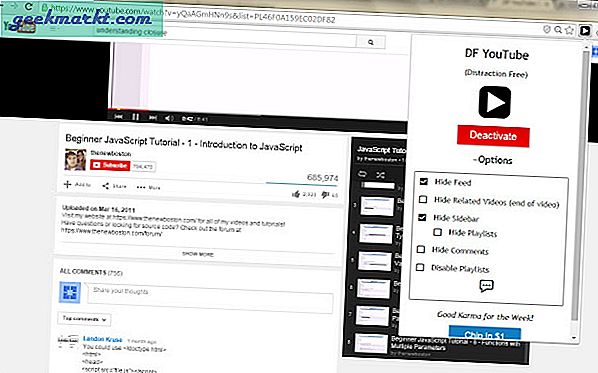Click the Chip in $1 button
Screen dimensions: 598x373
pyautogui.click(x=484, y=333)
